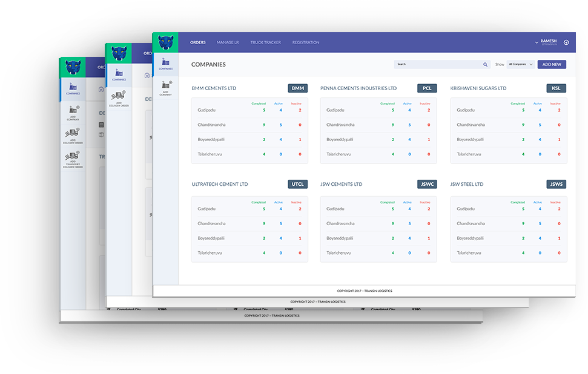Click the panther logo in the middle window
Viewport: 588px width, 374px height.
(x=119, y=53)
